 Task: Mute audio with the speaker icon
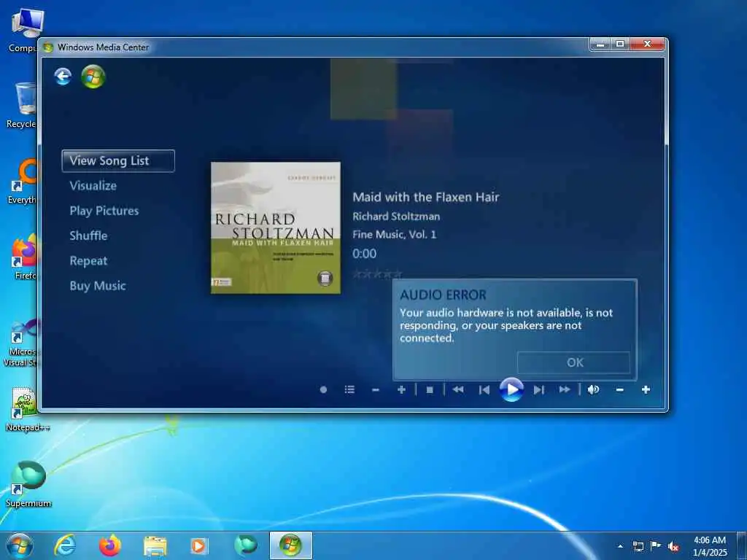593,389
